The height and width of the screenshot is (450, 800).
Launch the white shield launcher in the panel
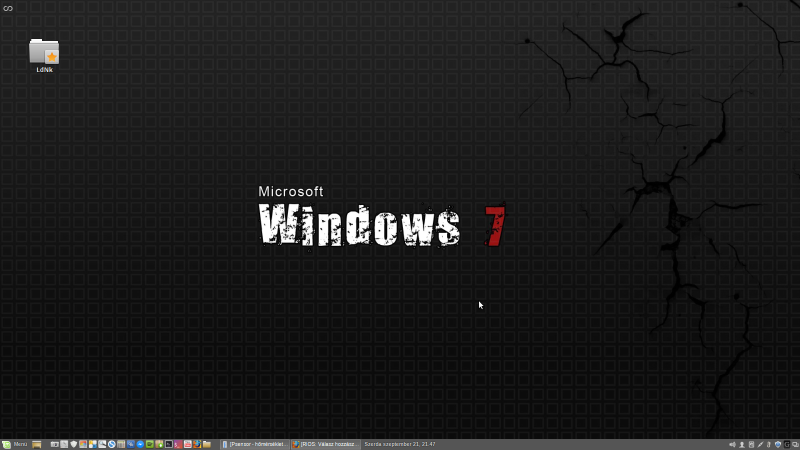[73, 444]
